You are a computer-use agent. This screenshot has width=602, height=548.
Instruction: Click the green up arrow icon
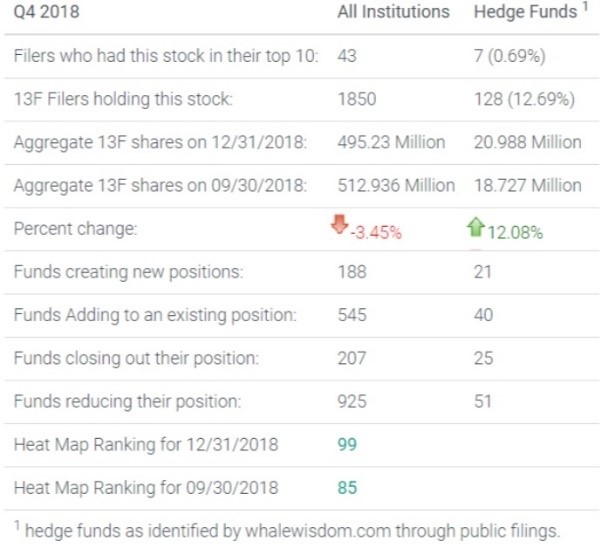[476, 227]
